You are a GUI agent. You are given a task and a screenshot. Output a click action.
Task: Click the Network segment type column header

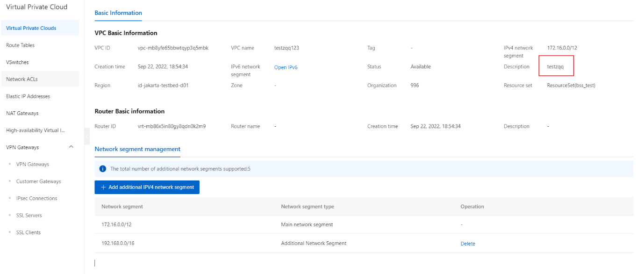[x=308, y=206]
